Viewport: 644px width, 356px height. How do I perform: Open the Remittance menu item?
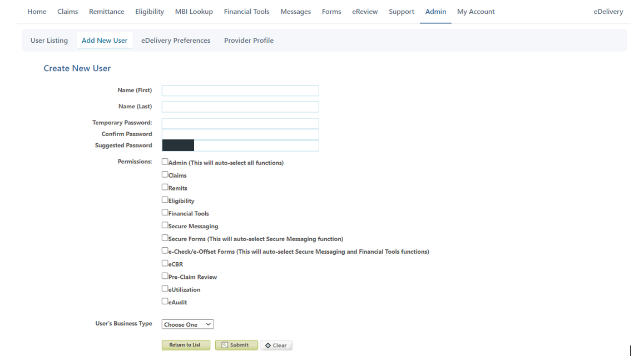click(x=106, y=12)
